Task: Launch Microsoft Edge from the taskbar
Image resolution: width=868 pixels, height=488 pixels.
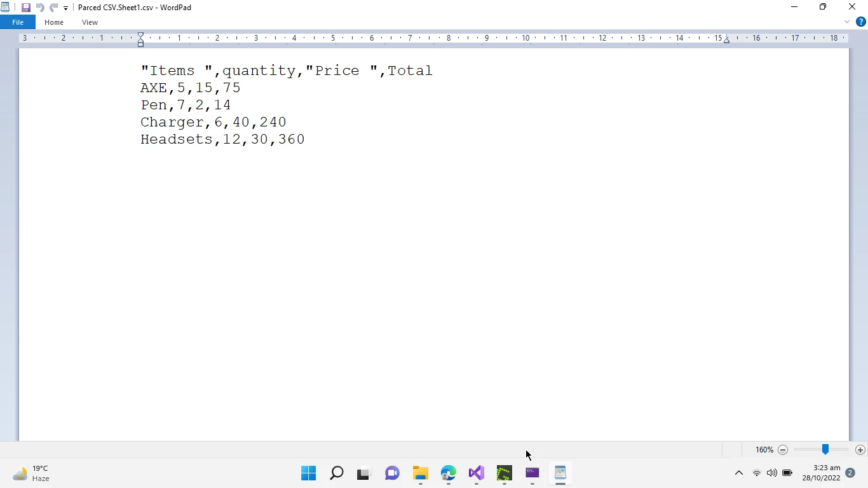Action: 449,473
